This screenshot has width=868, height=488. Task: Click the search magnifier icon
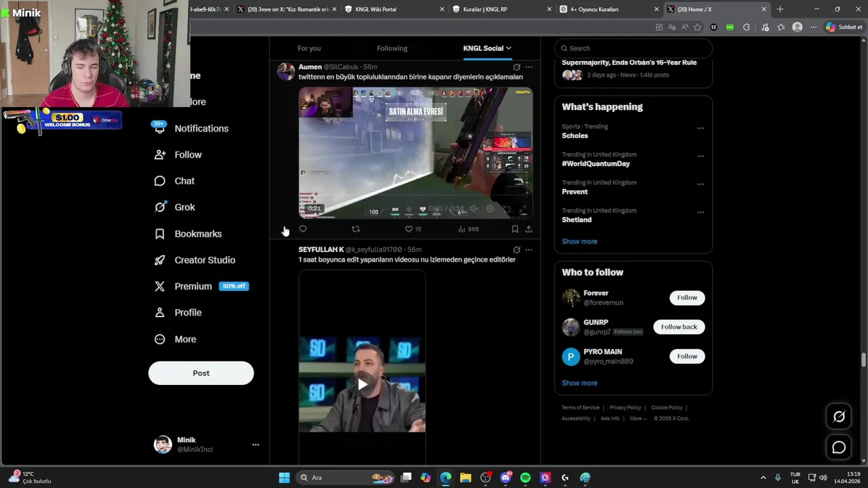[563, 48]
